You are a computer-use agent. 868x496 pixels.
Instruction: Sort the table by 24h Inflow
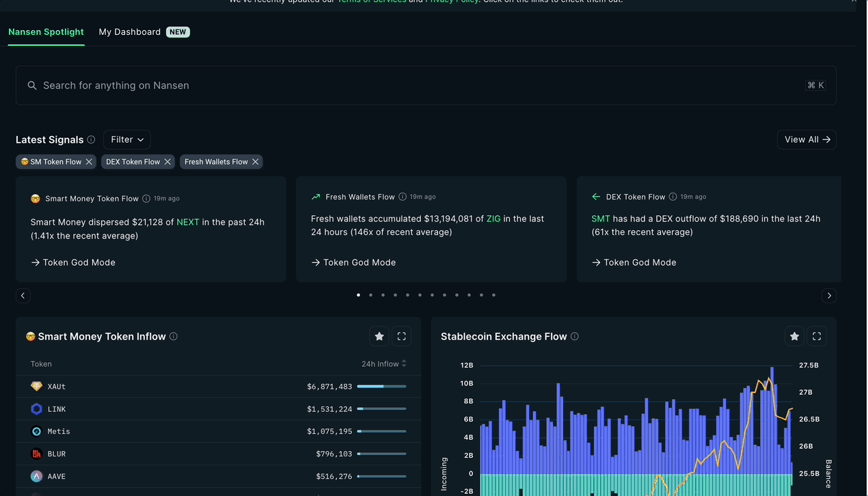(x=383, y=363)
